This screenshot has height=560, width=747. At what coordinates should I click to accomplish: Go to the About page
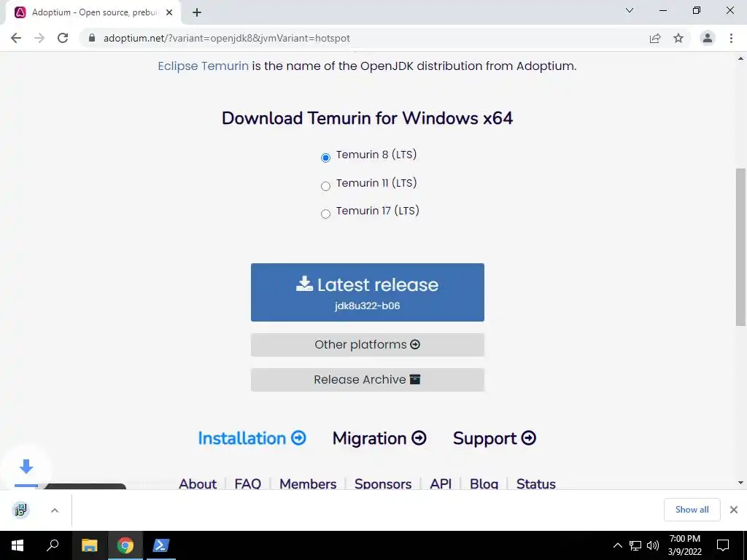[198, 483]
